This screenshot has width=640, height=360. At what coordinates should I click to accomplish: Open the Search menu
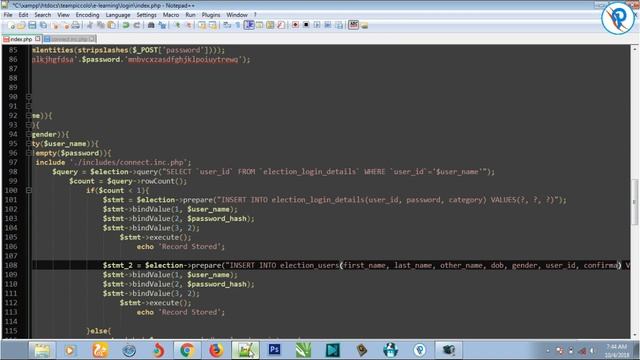tap(42, 15)
